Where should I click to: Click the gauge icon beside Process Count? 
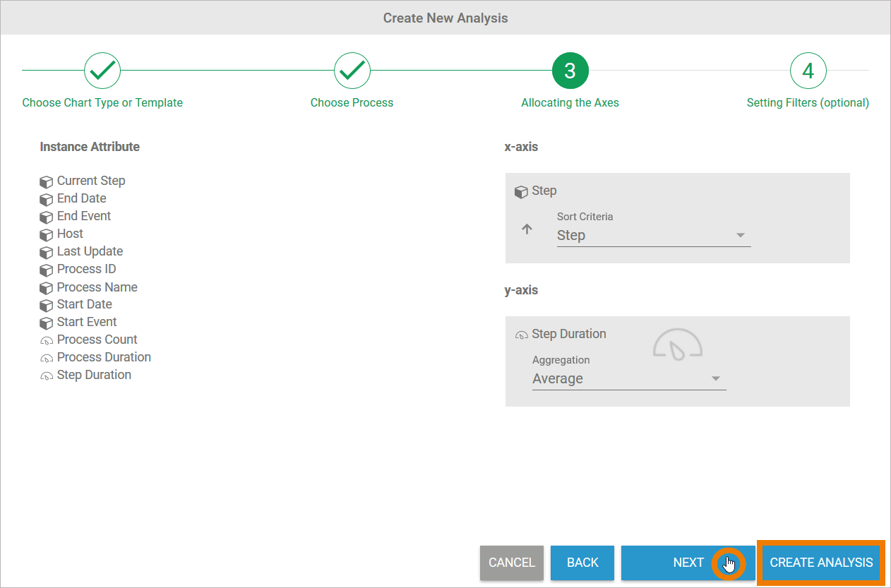(x=47, y=340)
